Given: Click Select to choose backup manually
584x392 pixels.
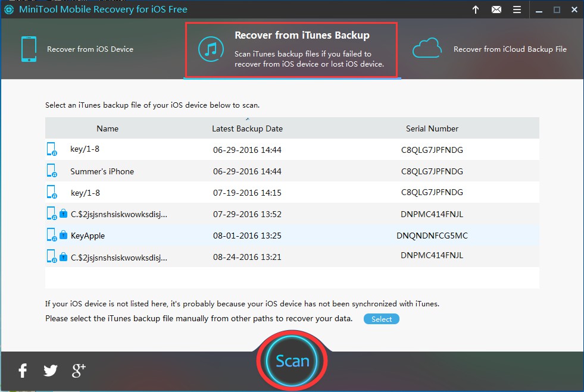Looking at the screenshot, I should tap(382, 319).
